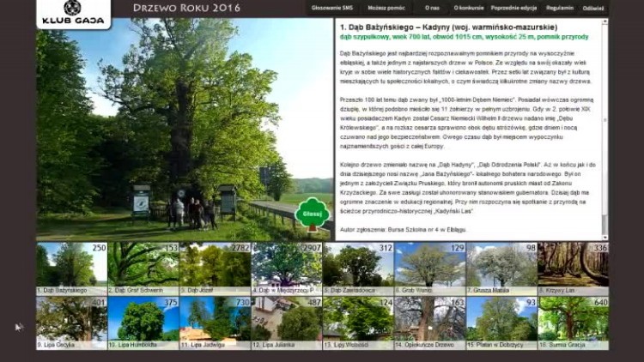Screen dimensions: 644x362
Task: Select thumbnail 13. Lipy Wolności
Action: [x=358, y=323]
